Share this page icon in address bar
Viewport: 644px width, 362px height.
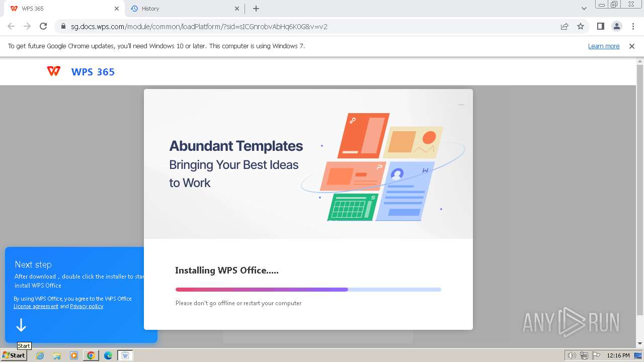coord(565,27)
